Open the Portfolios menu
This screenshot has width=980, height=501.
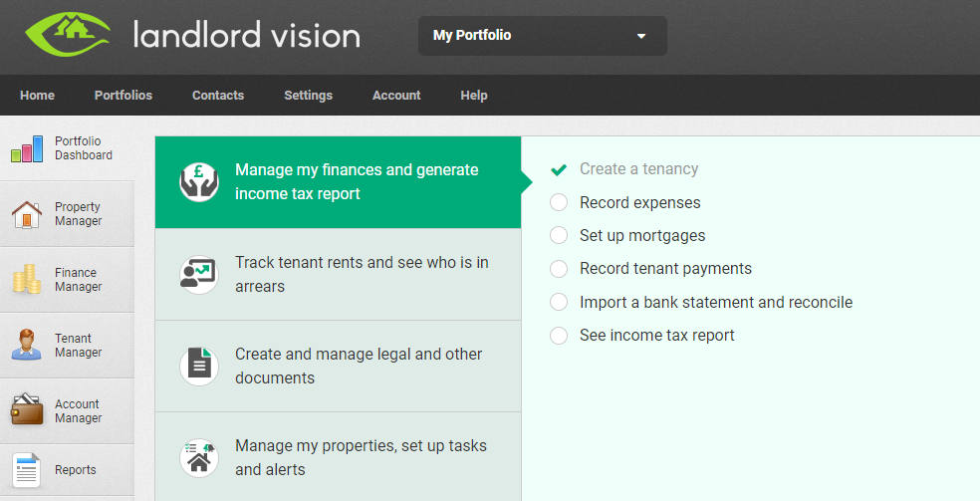coord(123,96)
